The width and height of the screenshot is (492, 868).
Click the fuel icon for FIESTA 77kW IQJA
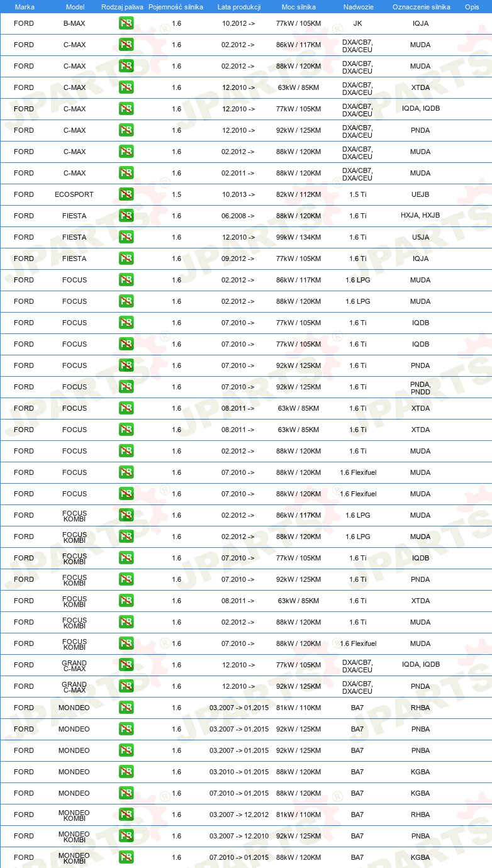(126, 259)
